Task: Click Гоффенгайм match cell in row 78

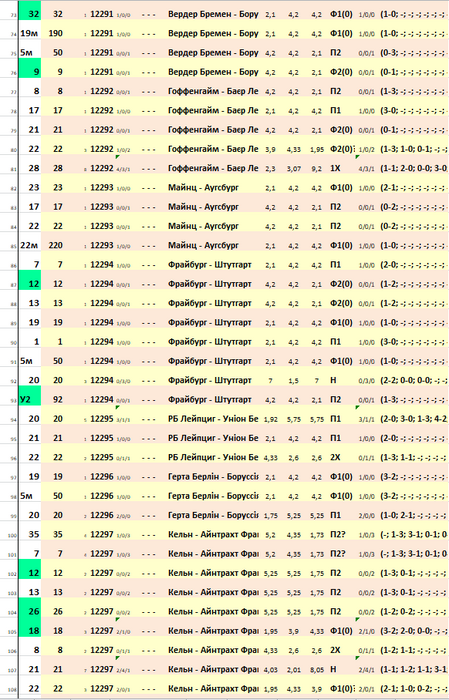Action: click(x=213, y=110)
